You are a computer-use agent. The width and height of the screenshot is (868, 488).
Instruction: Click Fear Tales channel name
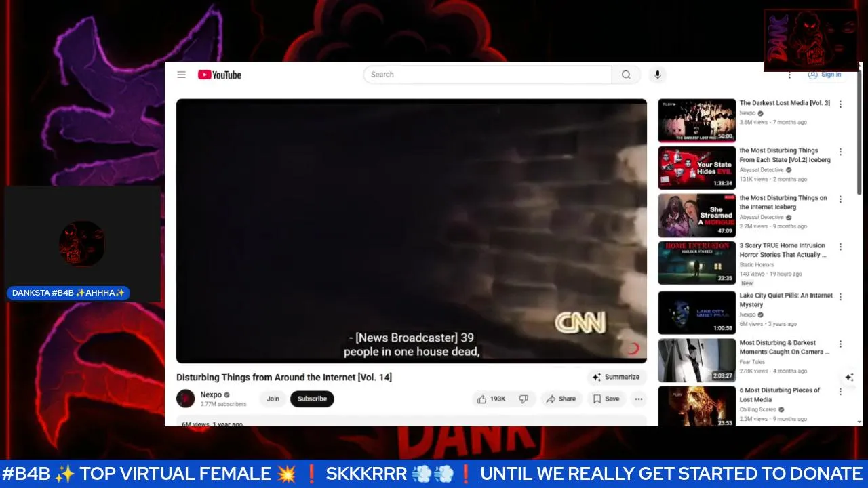tap(752, 362)
